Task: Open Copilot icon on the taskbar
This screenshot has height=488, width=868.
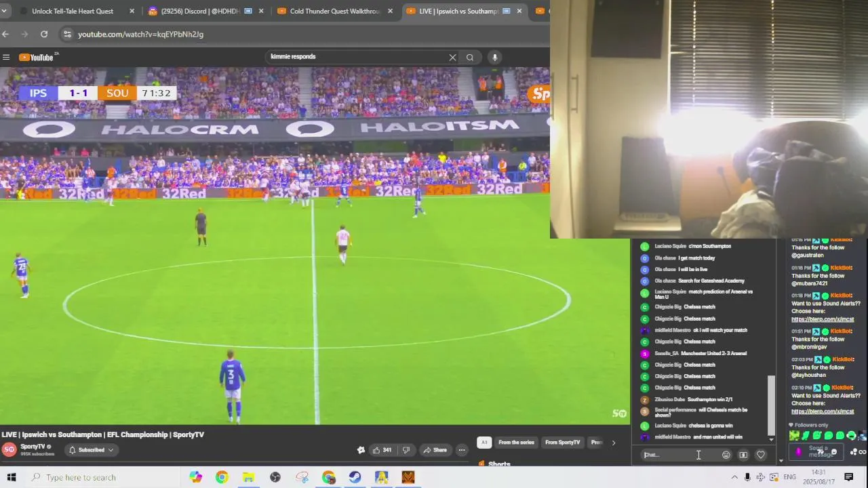Action: coord(196,477)
